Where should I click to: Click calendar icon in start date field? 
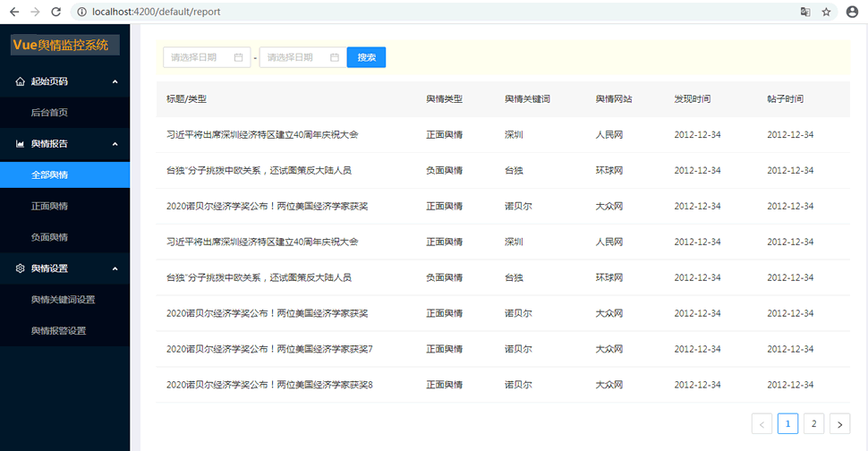click(239, 57)
